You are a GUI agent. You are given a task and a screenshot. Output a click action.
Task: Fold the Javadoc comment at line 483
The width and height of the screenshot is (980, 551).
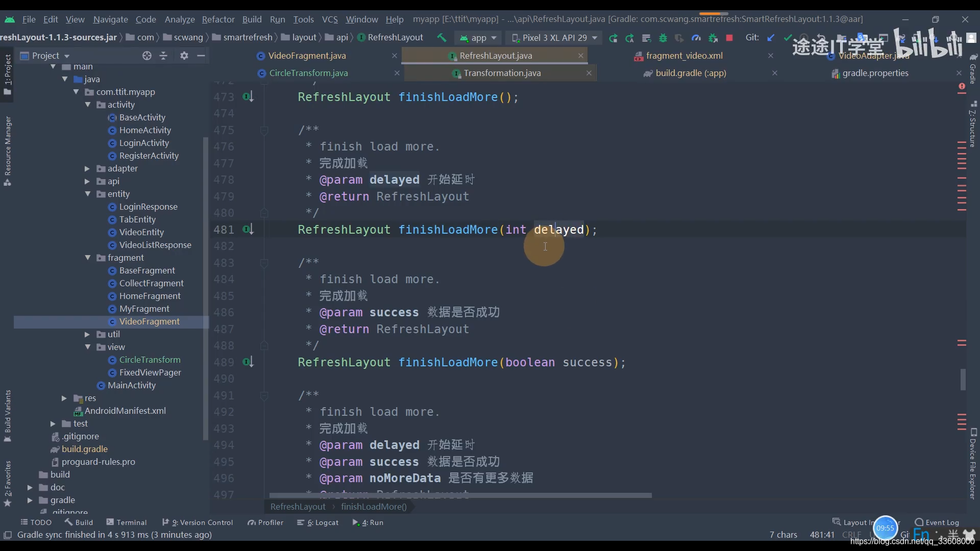264,263
